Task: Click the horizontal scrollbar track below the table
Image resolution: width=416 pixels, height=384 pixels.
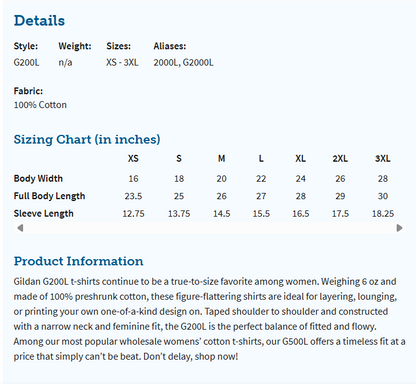Action: pos(210,228)
